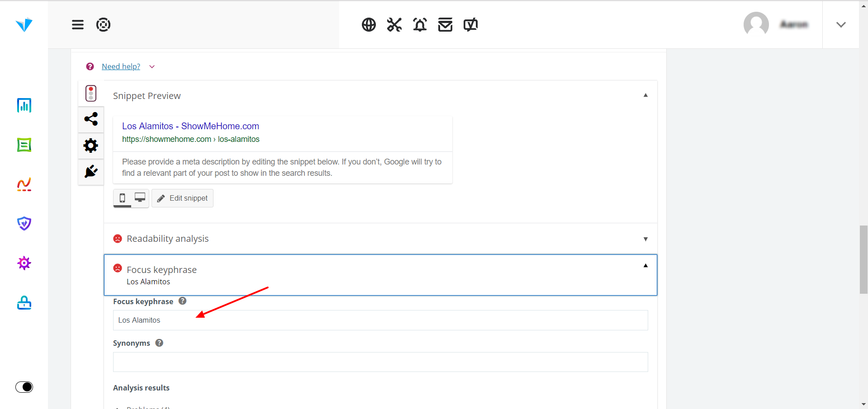Click the lifebuoy support icon

pyautogui.click(x=103, y=24)
